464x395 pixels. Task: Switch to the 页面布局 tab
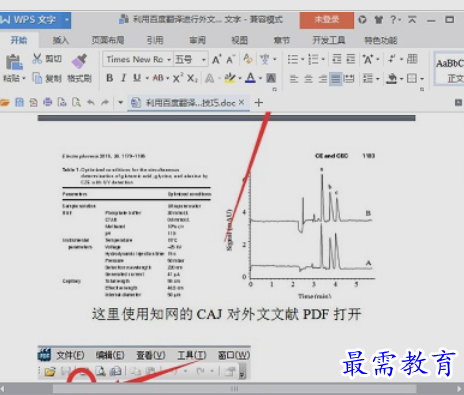(x=108, y=40)
